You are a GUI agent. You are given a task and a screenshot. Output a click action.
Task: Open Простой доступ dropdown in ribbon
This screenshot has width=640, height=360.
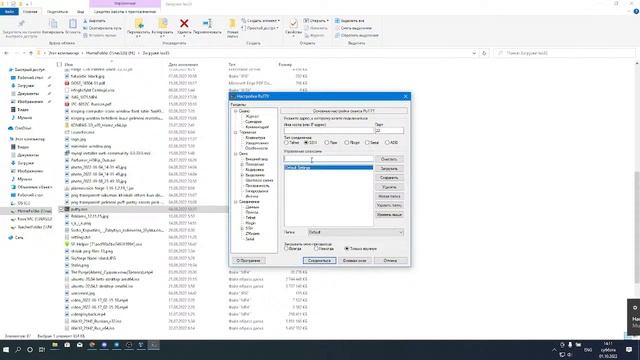pos(260,28)
